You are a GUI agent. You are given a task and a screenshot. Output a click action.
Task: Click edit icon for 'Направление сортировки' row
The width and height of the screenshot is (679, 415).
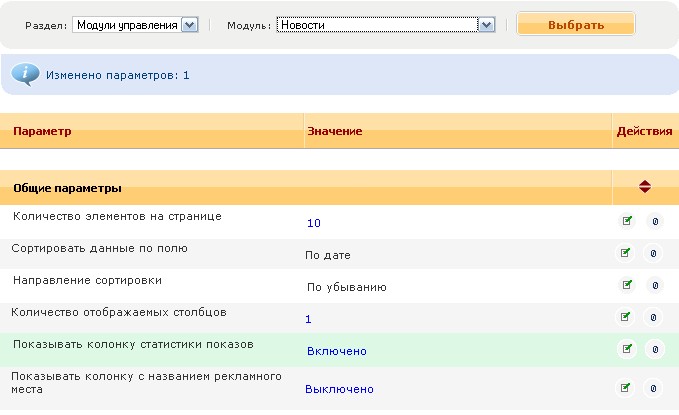tap(627, 285)
